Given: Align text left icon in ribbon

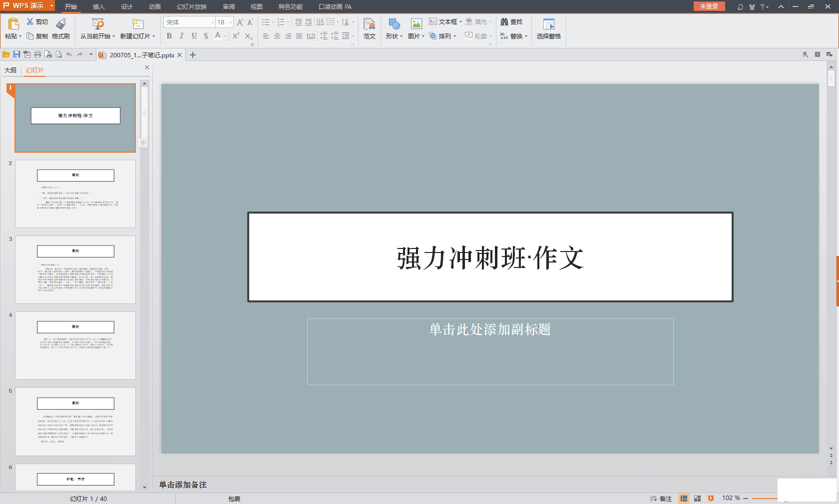Looking at the screenshot, I should pyautogui.click(x=266, y=36).
